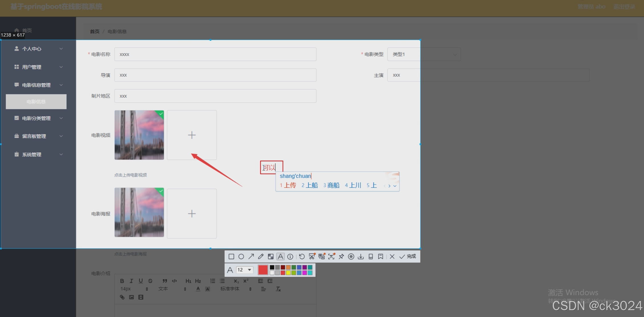This screenshot has height=317, width=644.
Task: Focus the 电影名称 input field
Action: (x=215, y=54)
